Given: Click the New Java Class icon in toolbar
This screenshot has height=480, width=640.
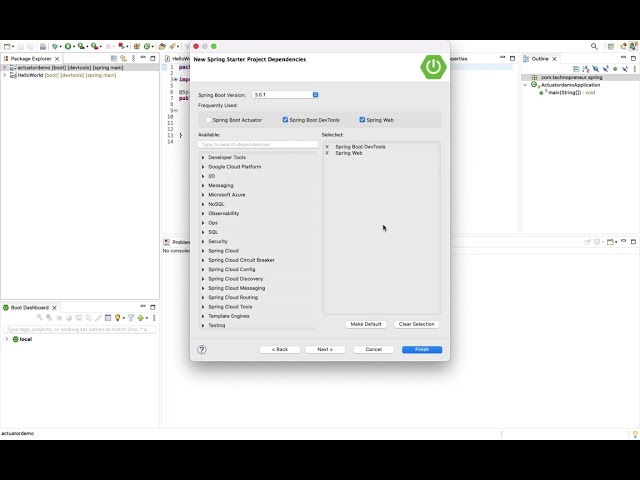Looking at the screenshot, I should click(x=147, y=46).
